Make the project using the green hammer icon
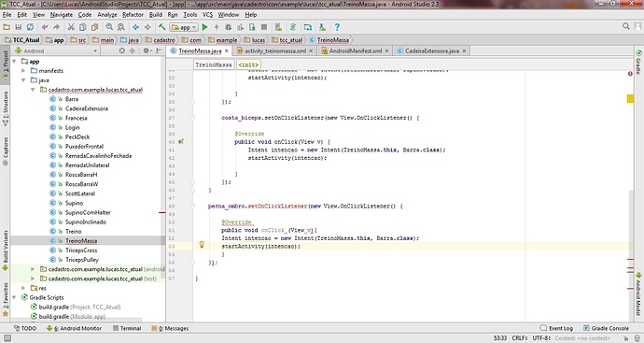The height and width of the screenshot is (343, 644). (x=161, y=27)
